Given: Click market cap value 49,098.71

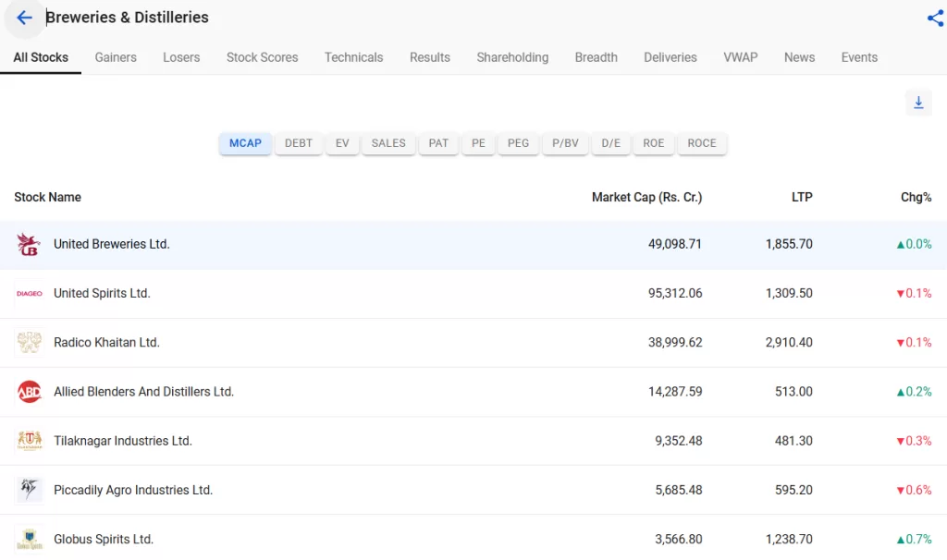Looking at the screenshot, I should tap(674, 244).
